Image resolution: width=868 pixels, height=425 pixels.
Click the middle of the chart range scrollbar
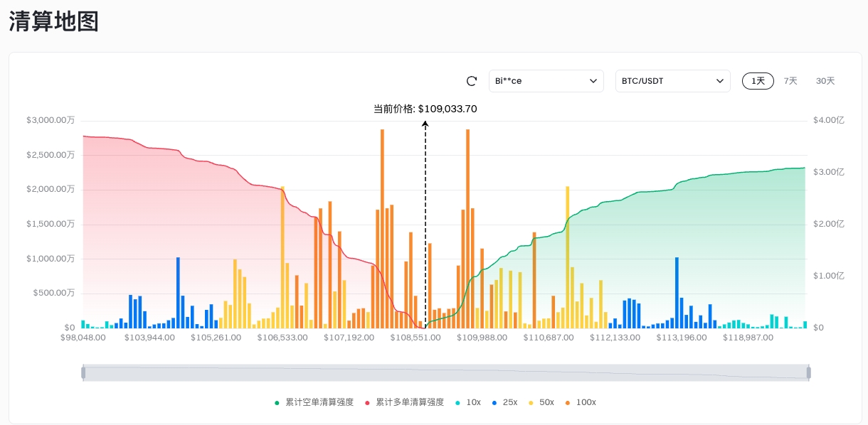445,372
